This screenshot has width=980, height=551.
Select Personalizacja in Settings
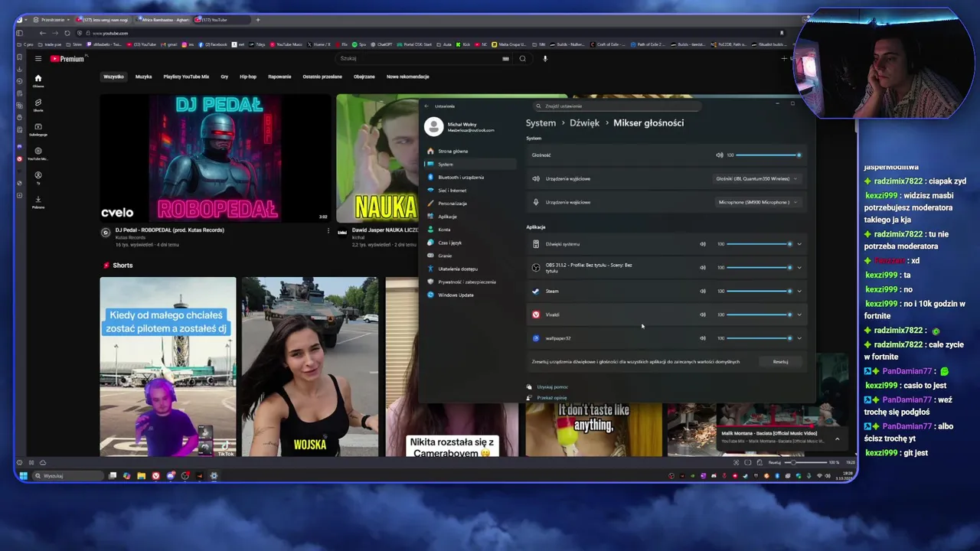pyautogui.click(x=469, y=204)
